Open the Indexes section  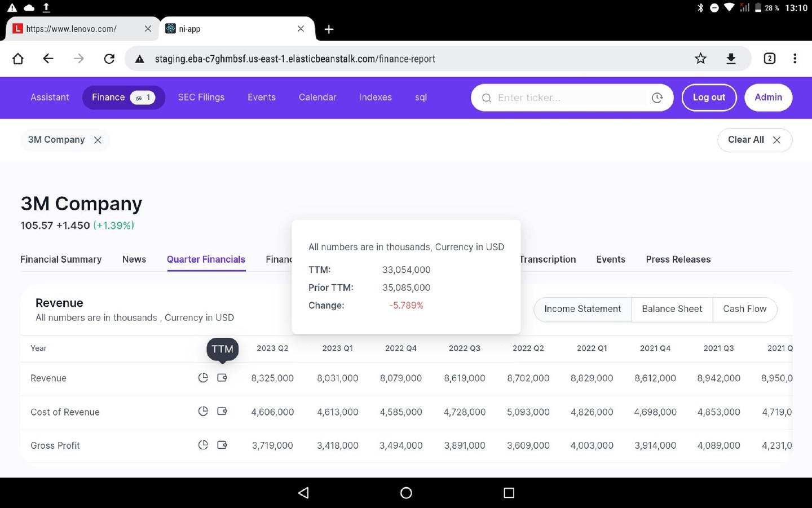[376, 98]
